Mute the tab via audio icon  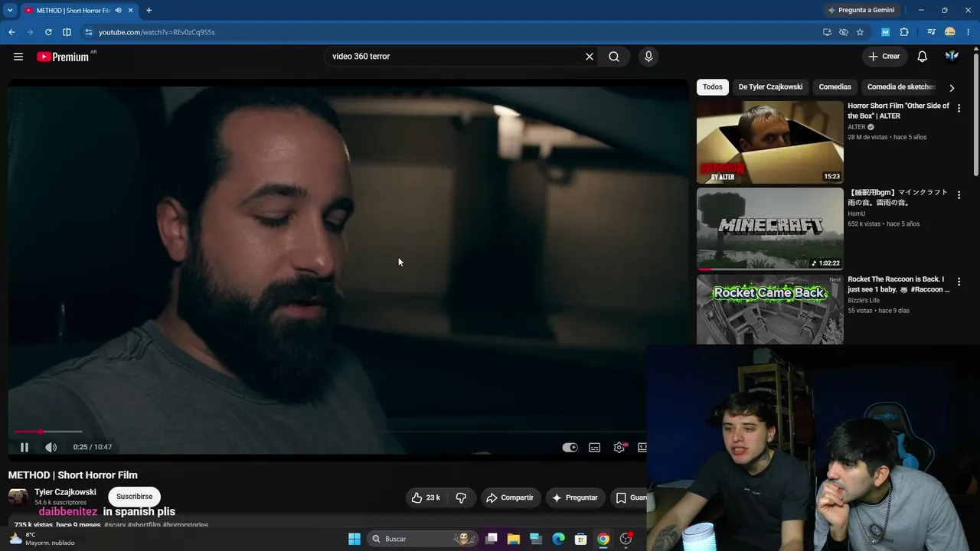(119, 11)
